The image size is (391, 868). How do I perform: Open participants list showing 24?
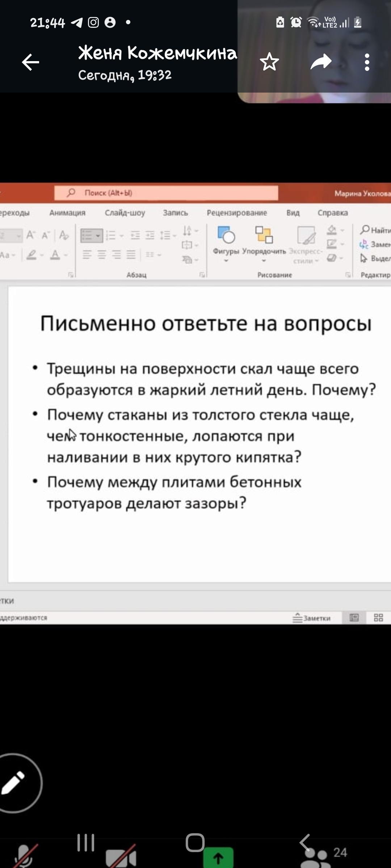point(324,856)
